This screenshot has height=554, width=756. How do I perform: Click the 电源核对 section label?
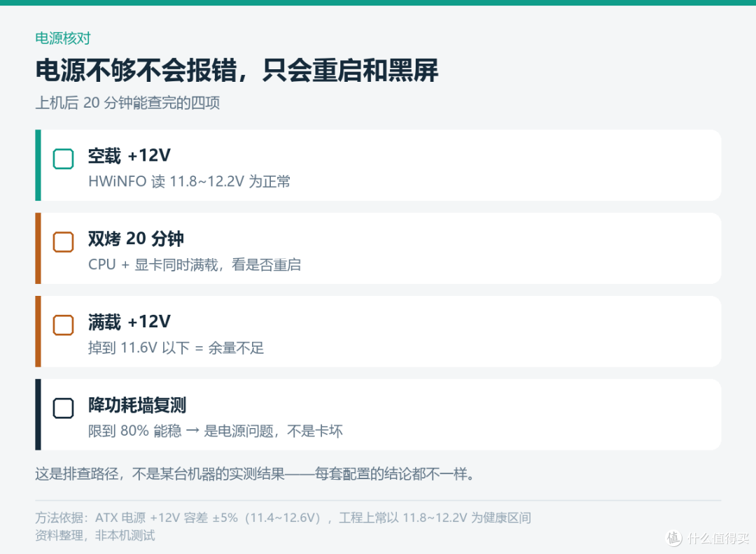pyautogui.click(x=63, y=38)
